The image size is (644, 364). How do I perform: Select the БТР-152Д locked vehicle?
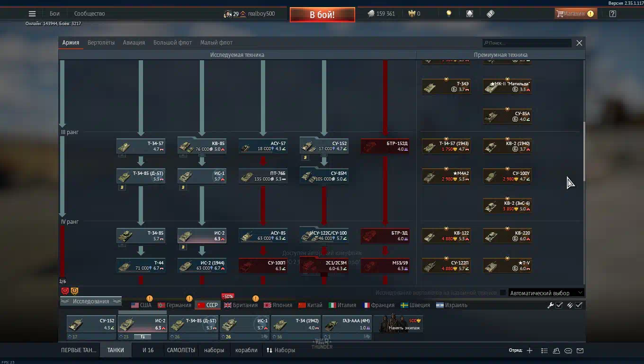(385, 146)
